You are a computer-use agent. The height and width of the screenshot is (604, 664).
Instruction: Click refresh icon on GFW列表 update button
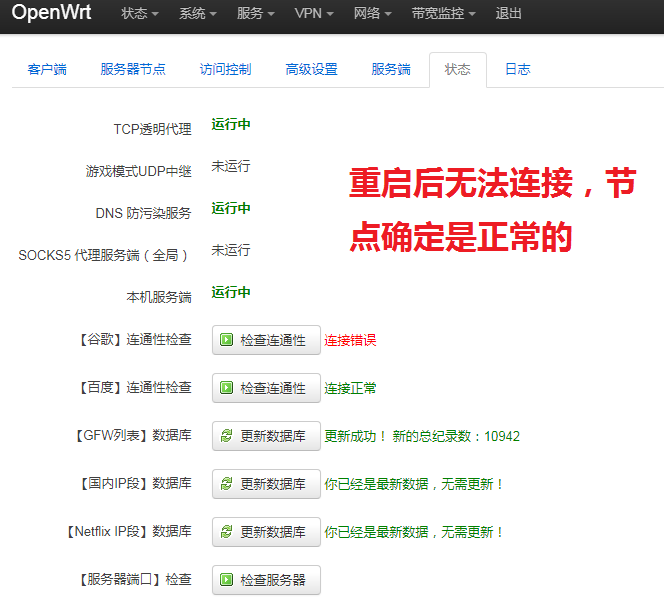coord(227,436)
